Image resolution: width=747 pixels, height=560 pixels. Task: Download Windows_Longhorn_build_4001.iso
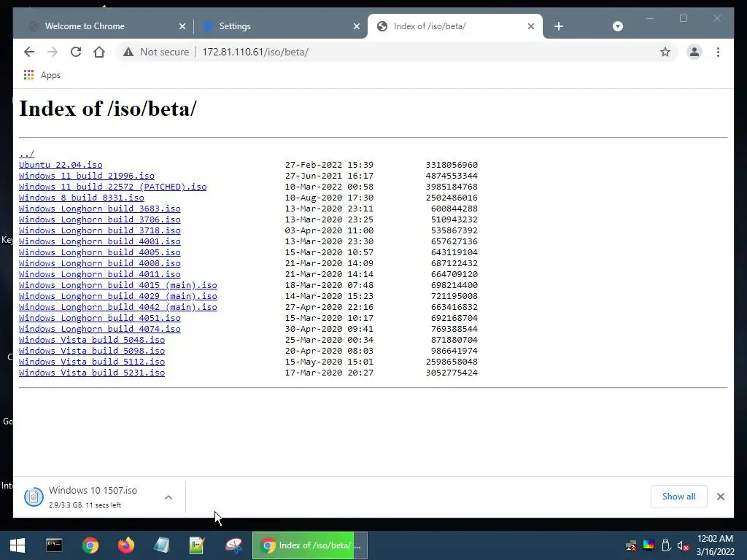pos(99,241)
